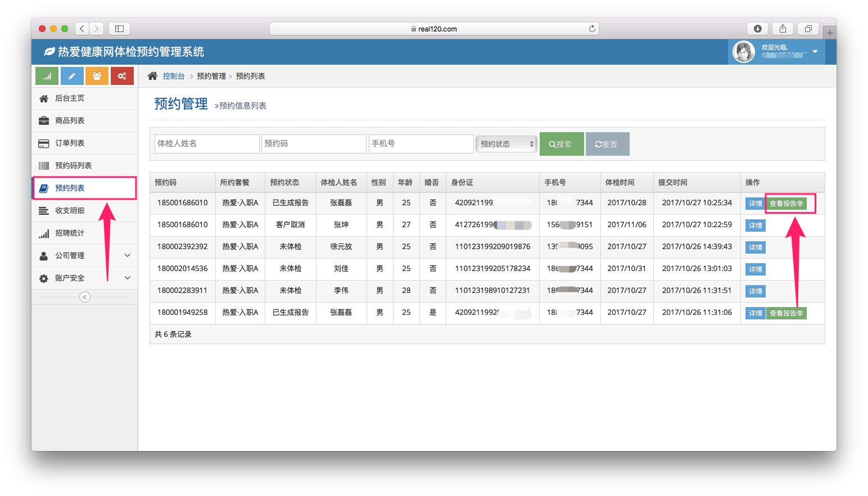
Task: Open 预约码列表 in the sidebar
Action: tap(73, 165)
